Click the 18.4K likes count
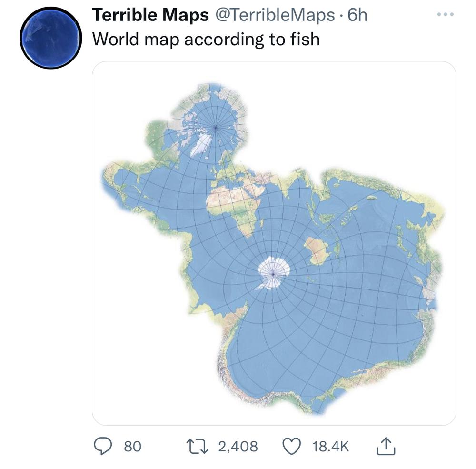 coord(331,447)
